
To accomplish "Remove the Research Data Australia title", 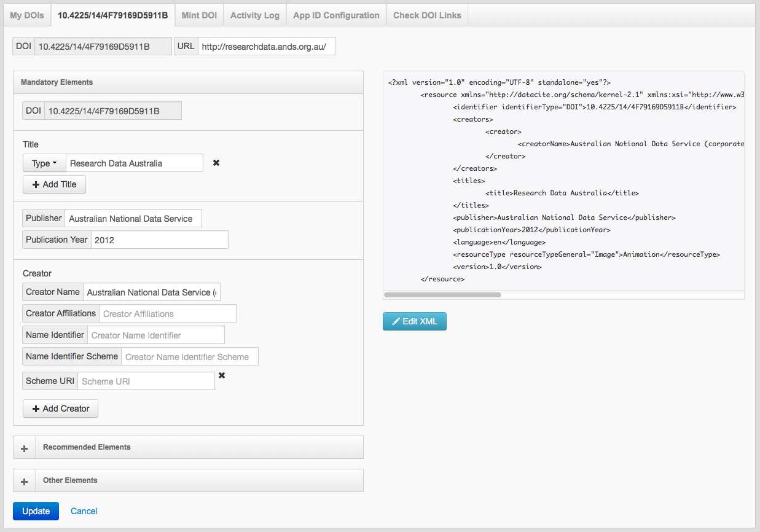I will tap(216, 163).
